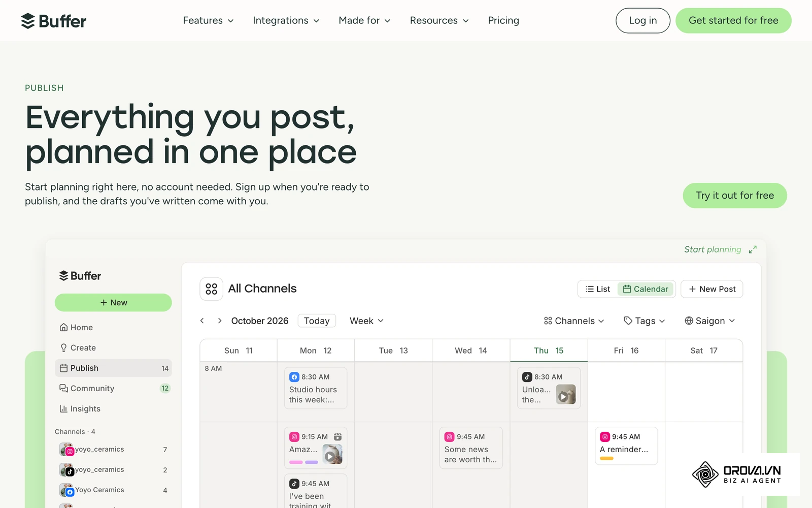Click the pink tag bar on 9:15 AM post
The height and width of the screenshot is (508, 812).
(296, 462)
